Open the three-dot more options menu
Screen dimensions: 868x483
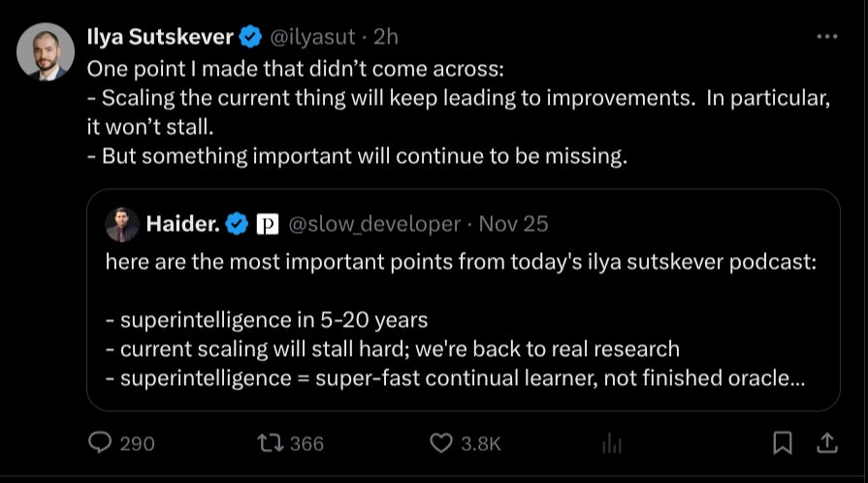(x=826, y=37)
